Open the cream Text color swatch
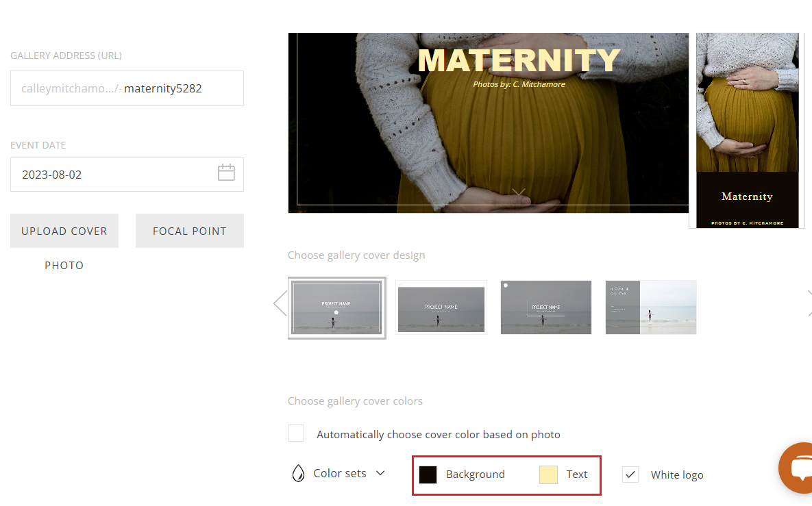812x506 pixels. click(548, 475)
